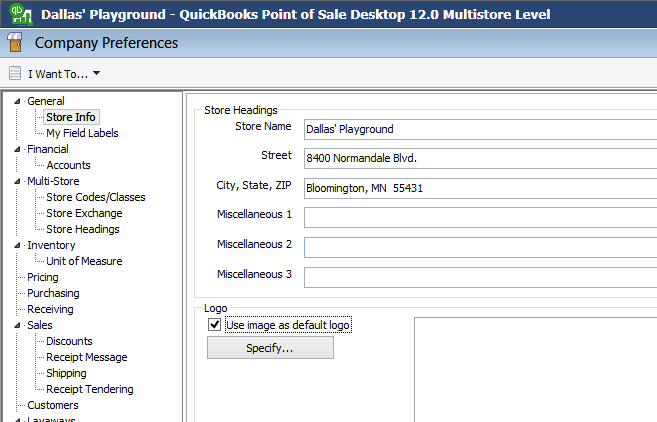Click the Specify... logo button

[270, 348]
